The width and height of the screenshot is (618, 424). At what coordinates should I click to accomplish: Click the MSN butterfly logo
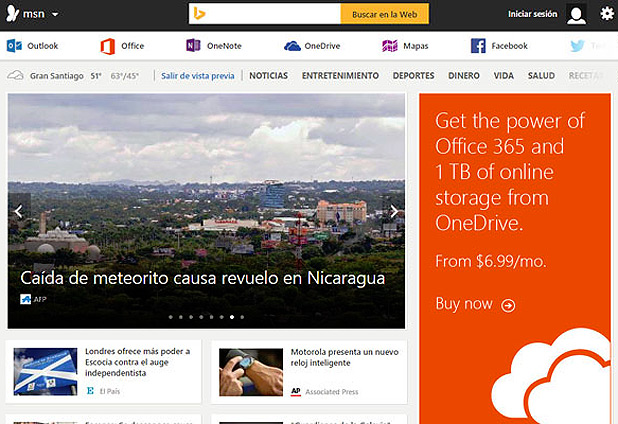[x=12, y=14]
